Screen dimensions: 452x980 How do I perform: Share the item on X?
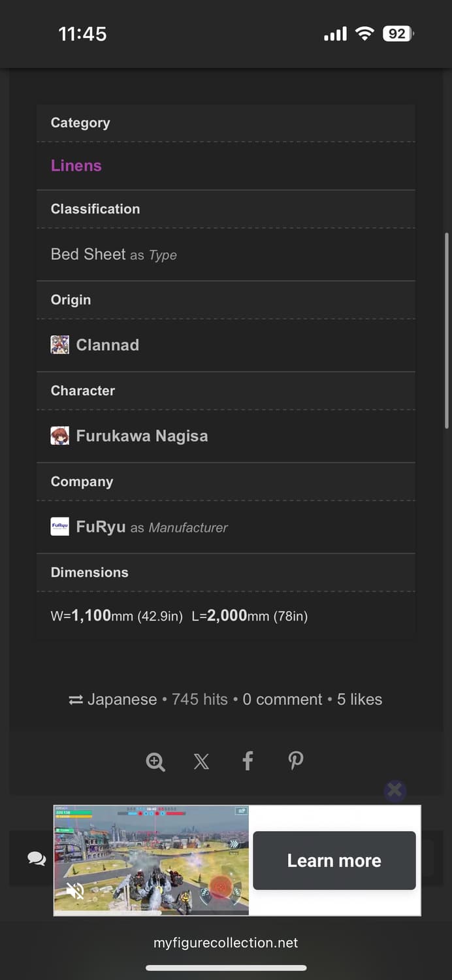[201, 761]
